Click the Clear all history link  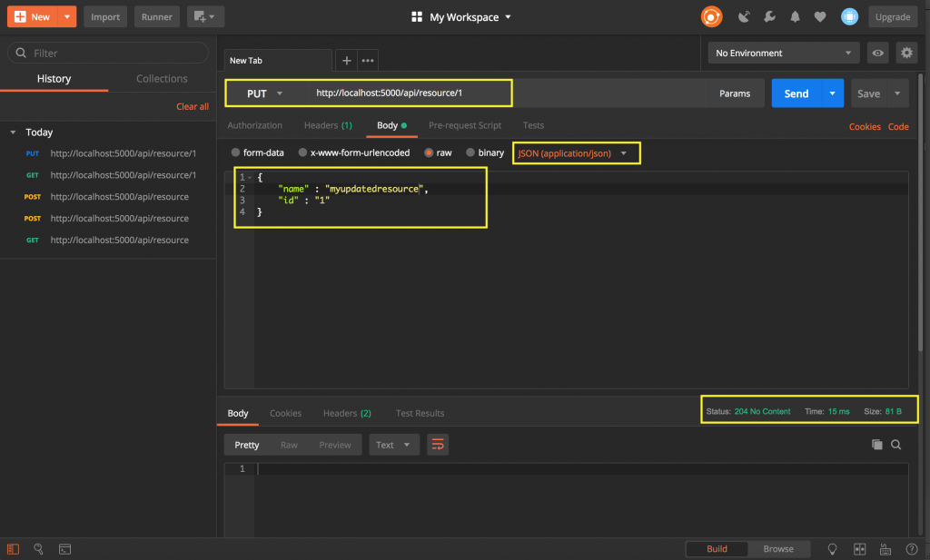click(192, 106)
